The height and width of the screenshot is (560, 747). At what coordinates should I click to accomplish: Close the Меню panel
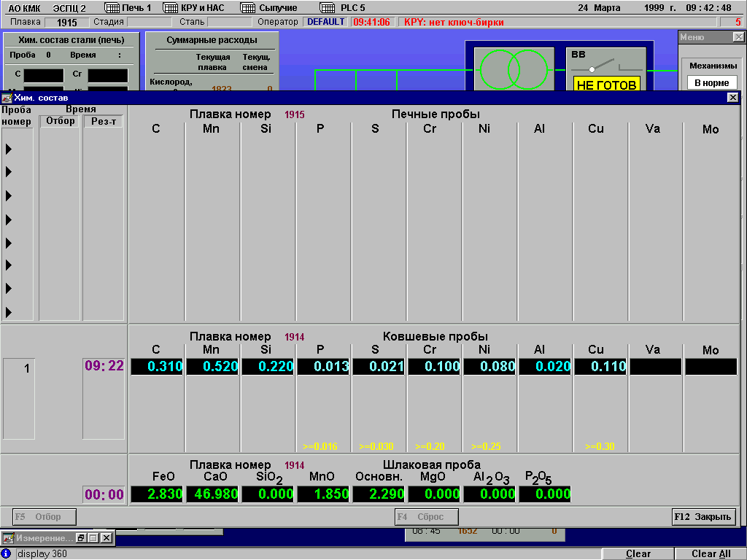(x=738, y=37)
